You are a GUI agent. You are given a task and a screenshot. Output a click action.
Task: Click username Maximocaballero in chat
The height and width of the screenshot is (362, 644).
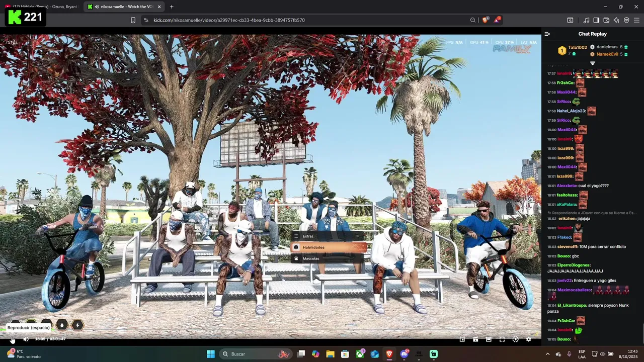[574, 290]
